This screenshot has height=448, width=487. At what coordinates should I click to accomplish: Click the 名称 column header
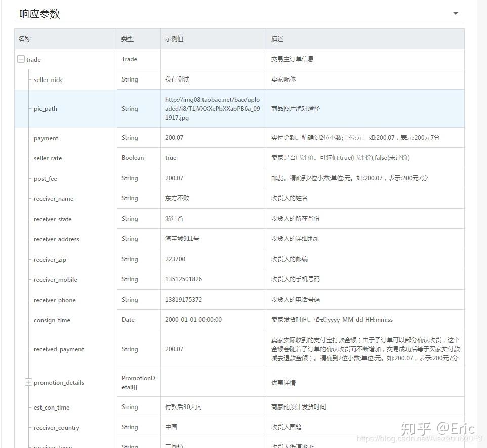(24, 38)
